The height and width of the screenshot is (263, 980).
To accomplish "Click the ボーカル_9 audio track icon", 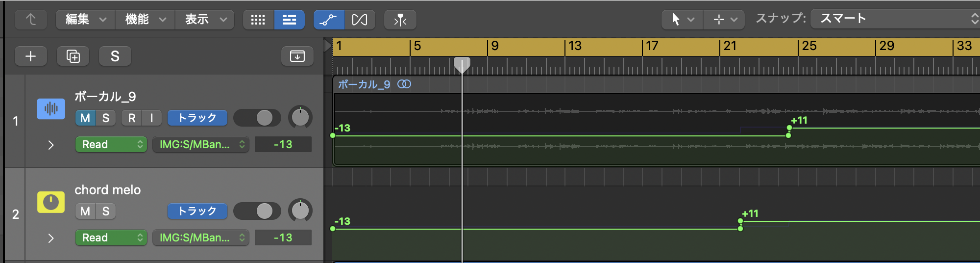I will coord(51,108).
